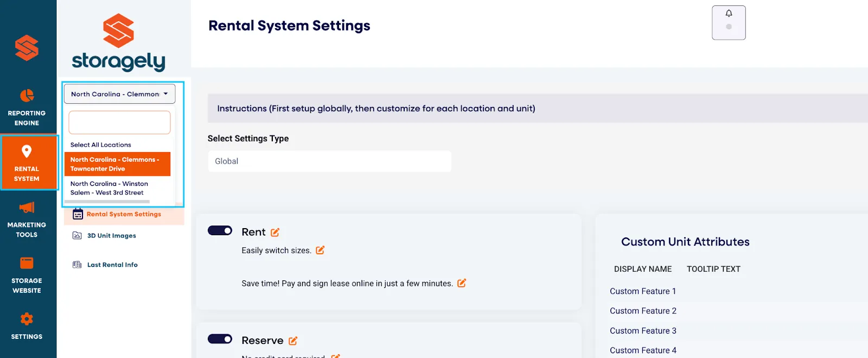Edit the Rent heading with pencil icon
Viewport: 868px width, 358px height.
(275, 233)
